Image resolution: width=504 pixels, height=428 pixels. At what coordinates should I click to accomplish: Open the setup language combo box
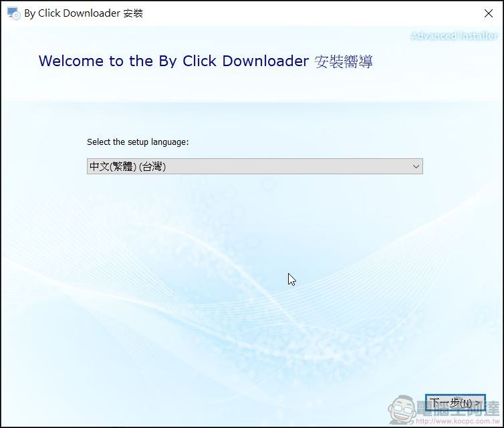coord(255,166)
